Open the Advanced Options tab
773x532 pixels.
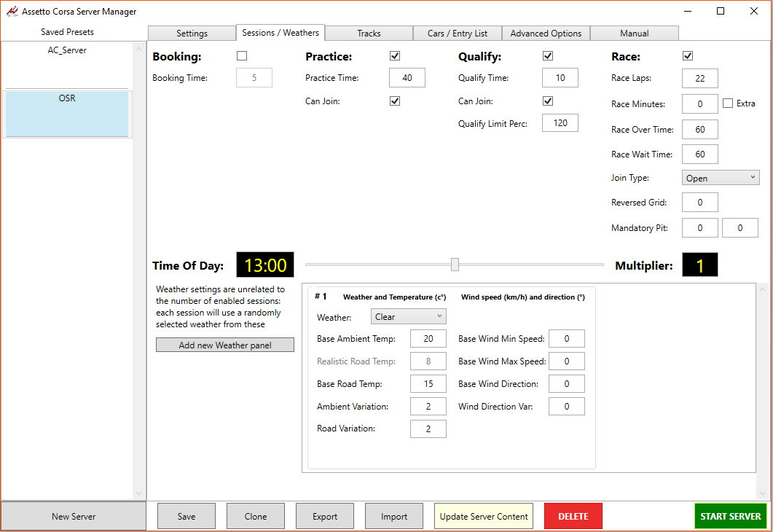546,33
